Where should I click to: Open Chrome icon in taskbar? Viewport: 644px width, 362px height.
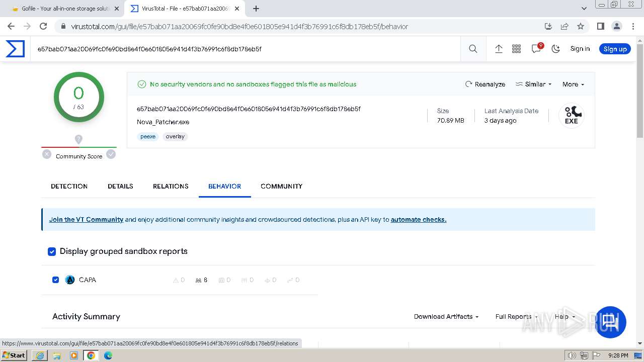coord(91,355)
